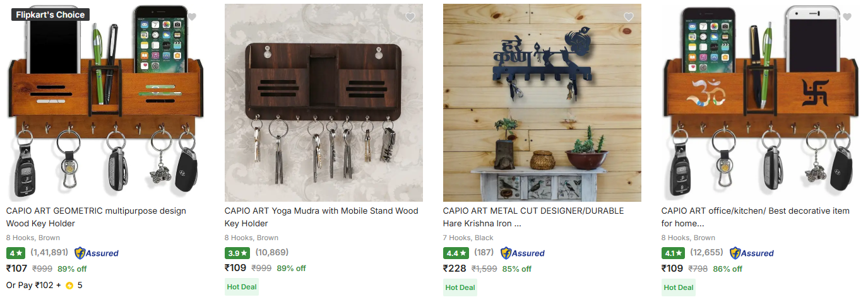The image size is (868, 307).
Task: Click the 4.1 star rating badge
Action: click(x=674, y=253)
